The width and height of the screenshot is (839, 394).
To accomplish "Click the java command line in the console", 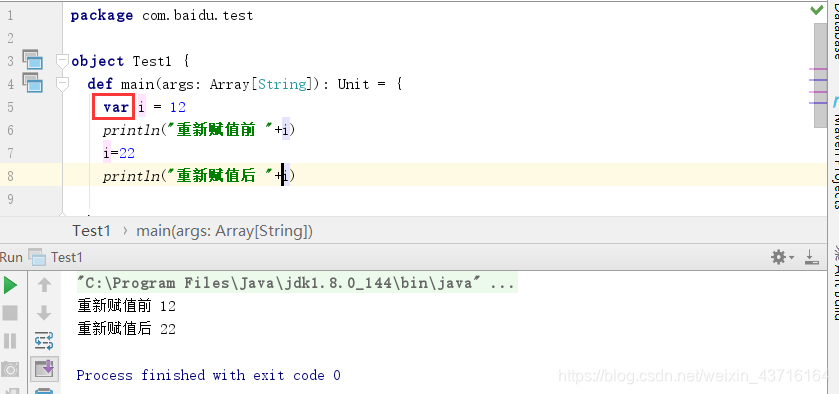I will tap(296, 283).
